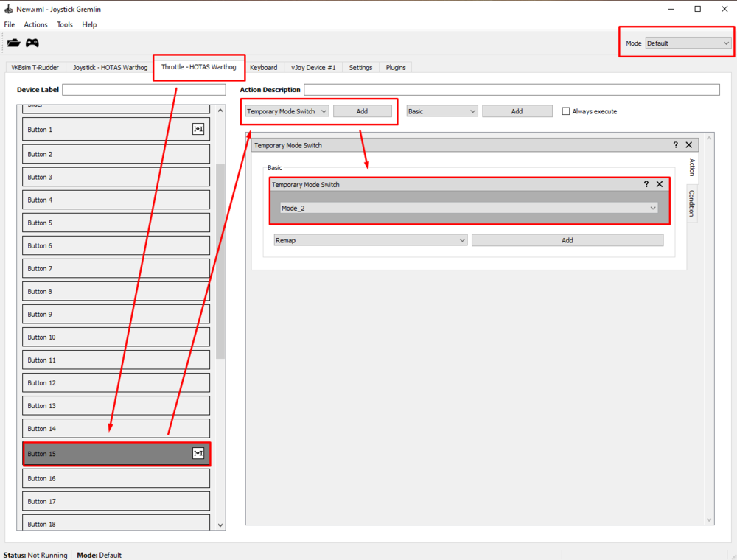The height and width of the screenshot is (560, 737).
Task: Select Button 15 in the input list
Action: tap(116, 454)
